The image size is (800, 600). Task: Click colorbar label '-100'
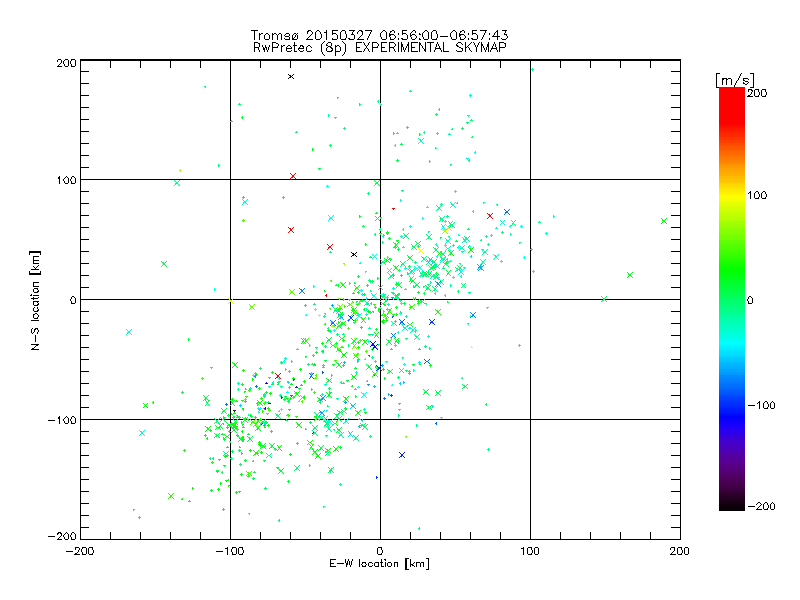[761, 405]
